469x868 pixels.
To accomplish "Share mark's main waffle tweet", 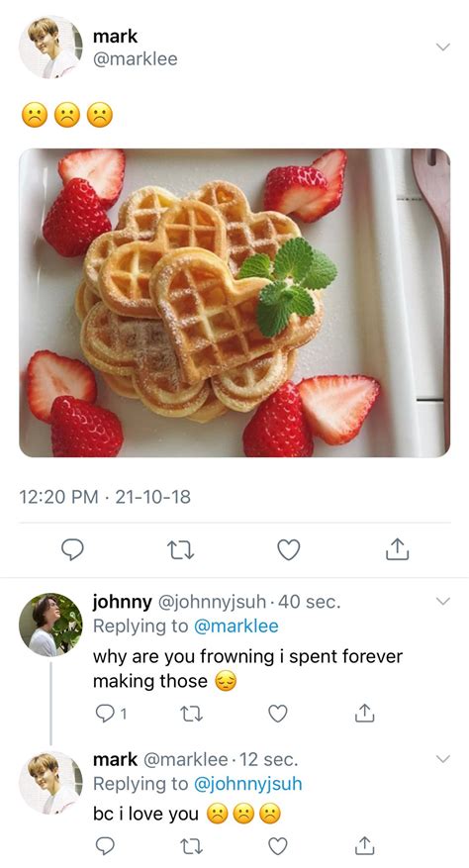I will tap(397, 548).
